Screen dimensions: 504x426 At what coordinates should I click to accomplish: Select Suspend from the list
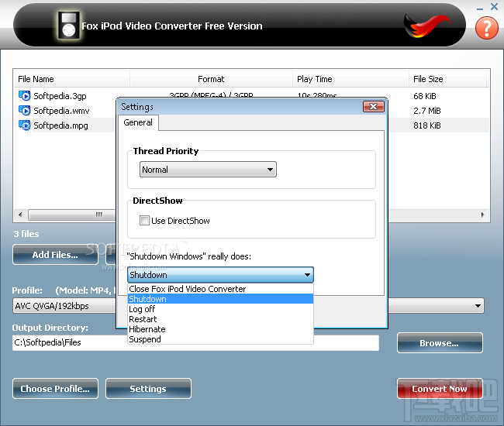[220, 339]
